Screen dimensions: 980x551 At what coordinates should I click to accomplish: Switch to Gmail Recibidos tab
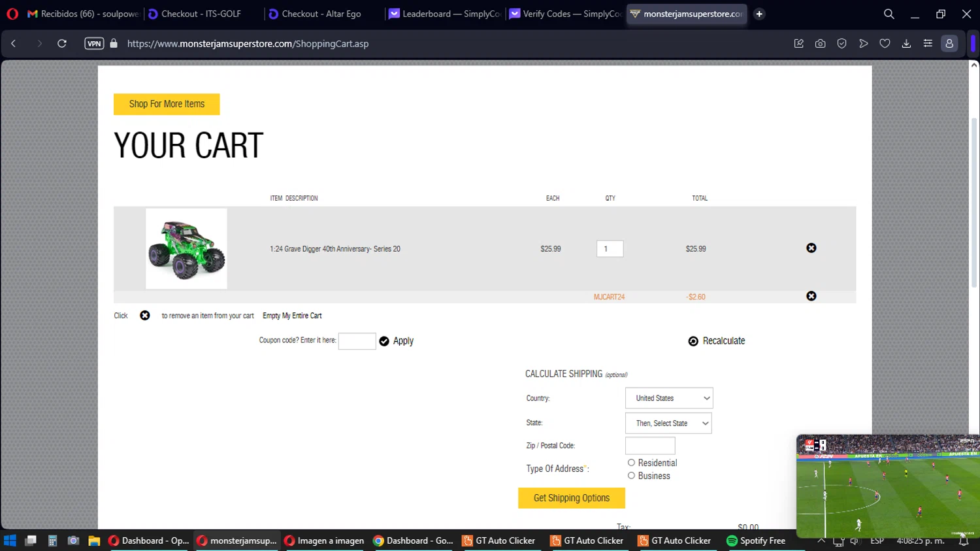pyautogui.click(x=83, y=14)
